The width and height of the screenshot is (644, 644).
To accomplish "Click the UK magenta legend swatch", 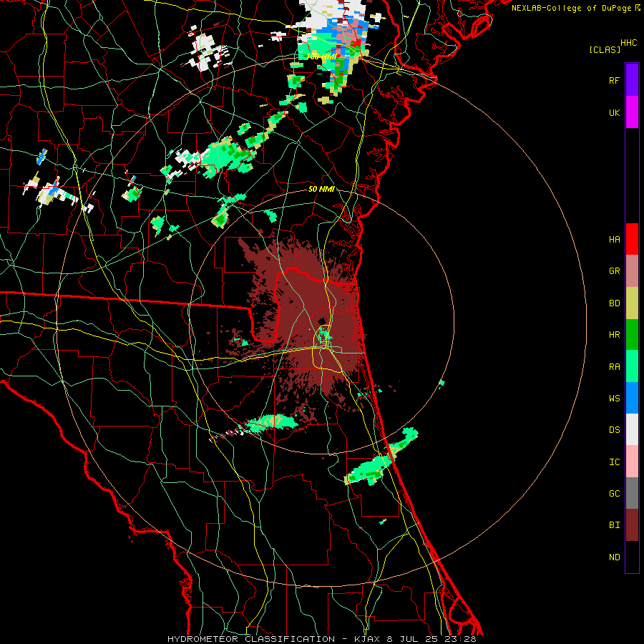I will coord(632,112).
